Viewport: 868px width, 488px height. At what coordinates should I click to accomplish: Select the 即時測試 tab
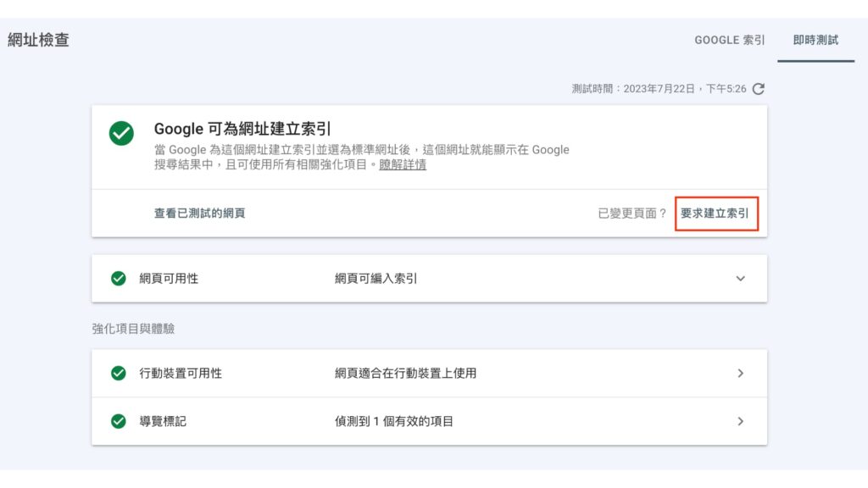(815, 40)
